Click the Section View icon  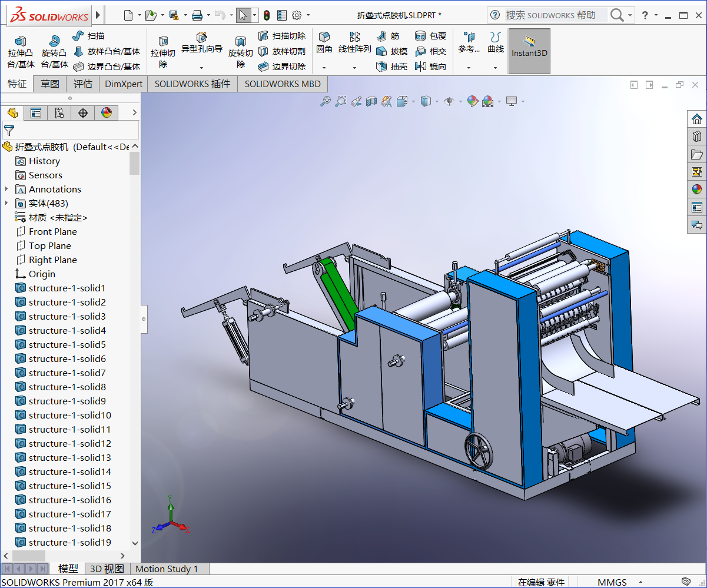click(371, 101)
